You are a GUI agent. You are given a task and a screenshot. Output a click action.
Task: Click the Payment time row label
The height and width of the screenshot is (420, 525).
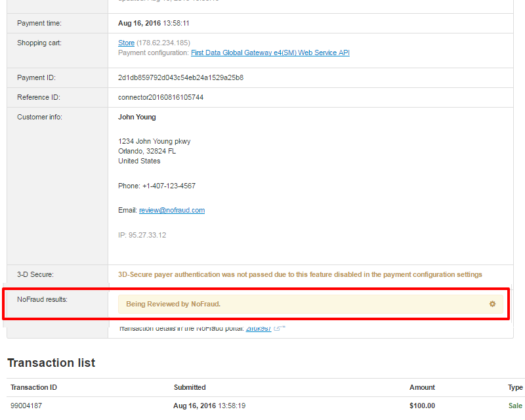39,23
